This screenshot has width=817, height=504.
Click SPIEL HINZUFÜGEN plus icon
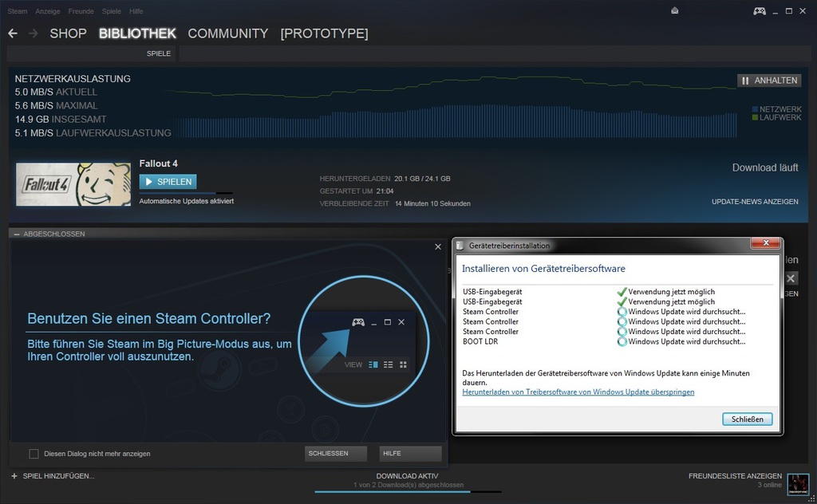pyautogui.click(x=14, y=476)
